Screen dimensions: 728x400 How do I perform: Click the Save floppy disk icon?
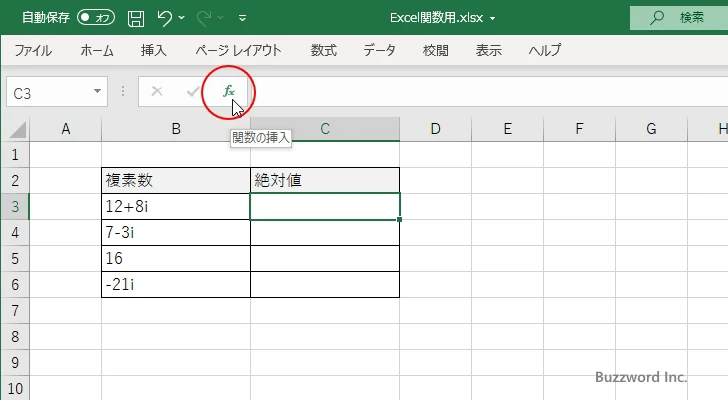pyautogui.click(x=136, y=18)
